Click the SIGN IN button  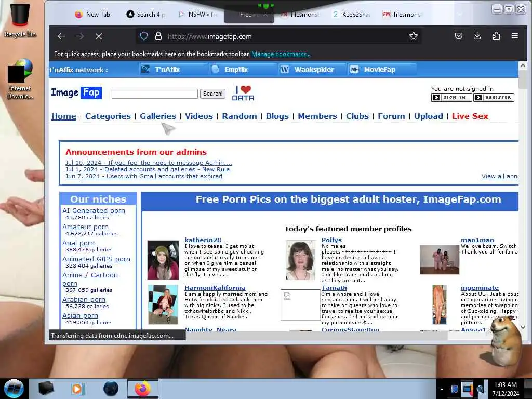[x=451, y=97]
